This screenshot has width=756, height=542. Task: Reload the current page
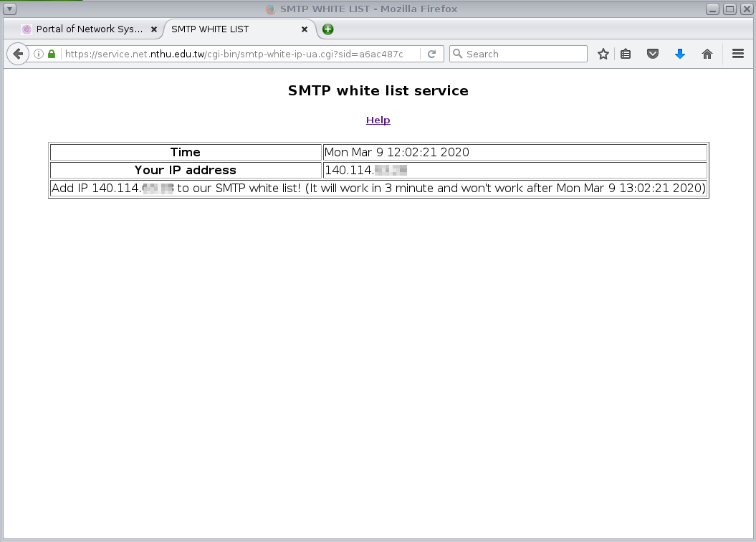point(431,54)
